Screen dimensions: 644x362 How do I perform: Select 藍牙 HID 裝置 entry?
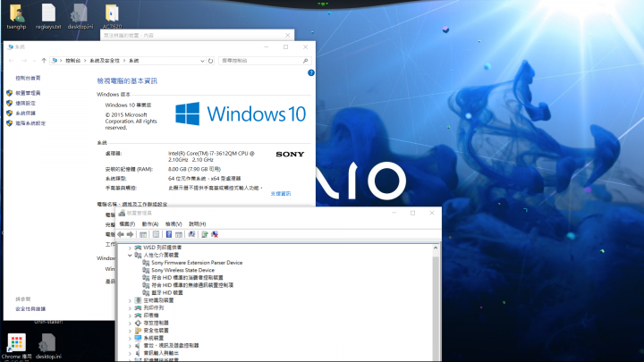tap(167, 293)
